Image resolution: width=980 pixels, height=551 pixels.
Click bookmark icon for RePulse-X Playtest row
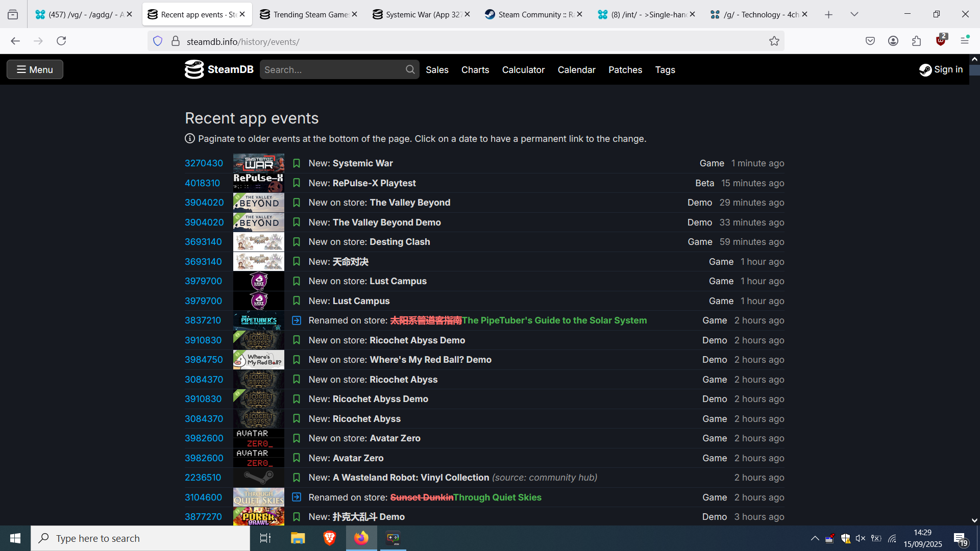point(297,183)
